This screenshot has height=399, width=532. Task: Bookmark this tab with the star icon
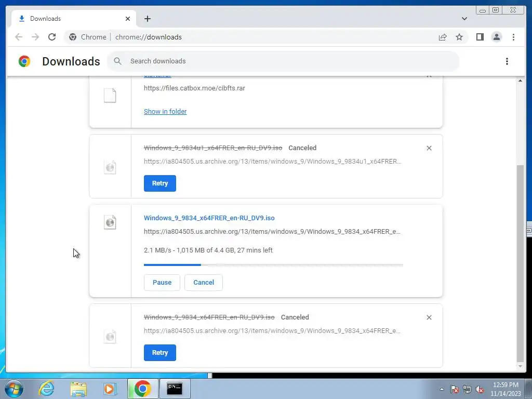pyautogui.click(x=459, y=37)
